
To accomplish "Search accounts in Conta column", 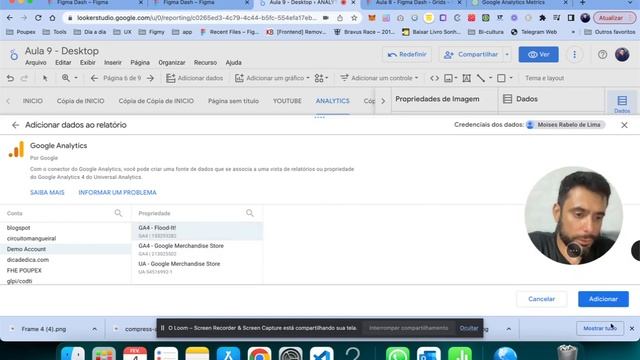I will (x=118, y=213).
